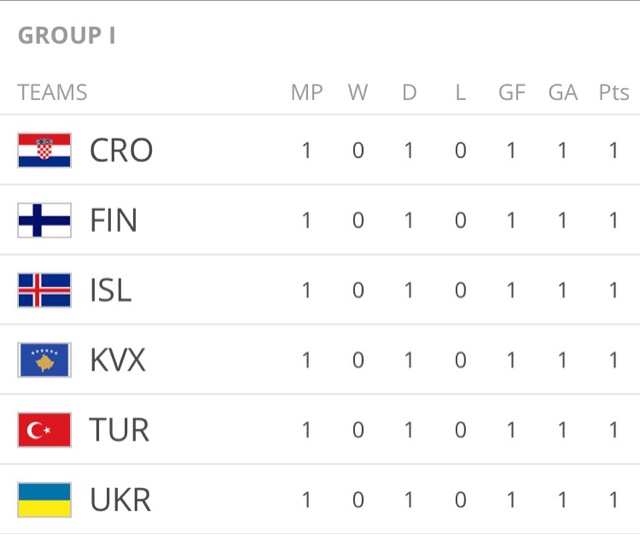
Task: Click the GF column header
Action: [512, 93]
